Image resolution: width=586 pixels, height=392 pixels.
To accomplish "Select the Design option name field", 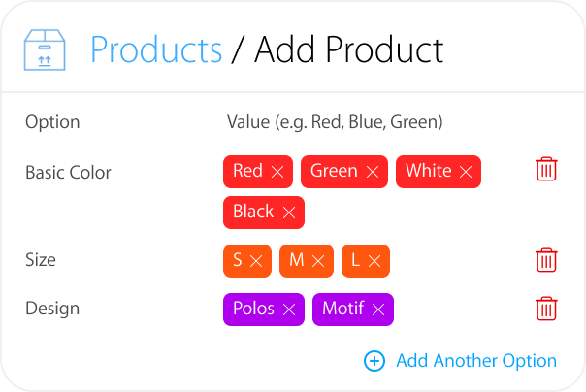I will 52,309.
